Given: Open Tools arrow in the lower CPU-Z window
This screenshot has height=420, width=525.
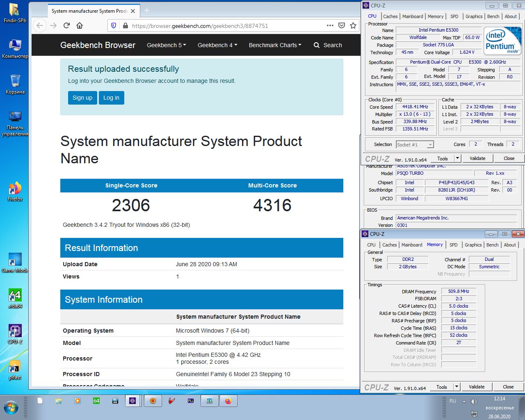Looking at the screenshot, I should click(x=457, y=387).
